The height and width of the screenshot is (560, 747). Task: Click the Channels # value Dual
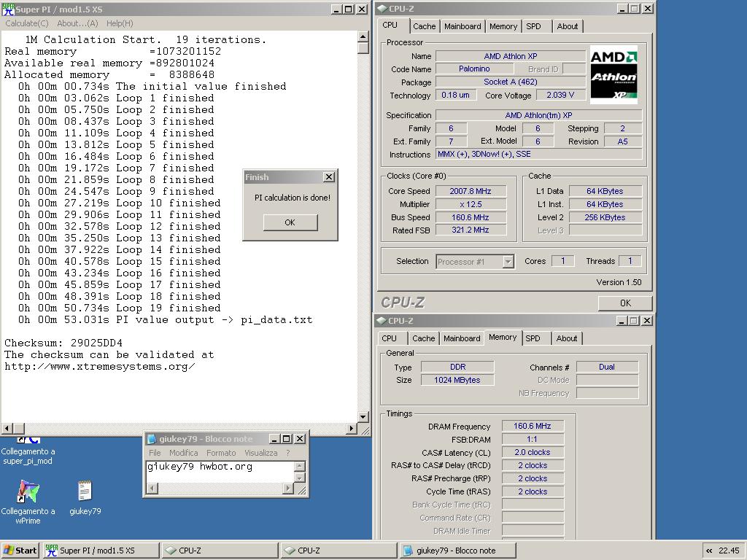coord(606,367)
